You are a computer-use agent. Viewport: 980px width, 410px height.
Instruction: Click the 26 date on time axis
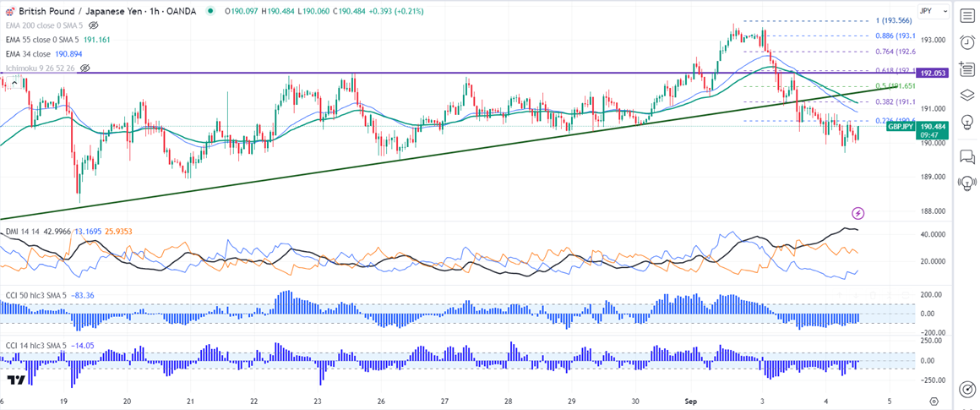[381, 402]
